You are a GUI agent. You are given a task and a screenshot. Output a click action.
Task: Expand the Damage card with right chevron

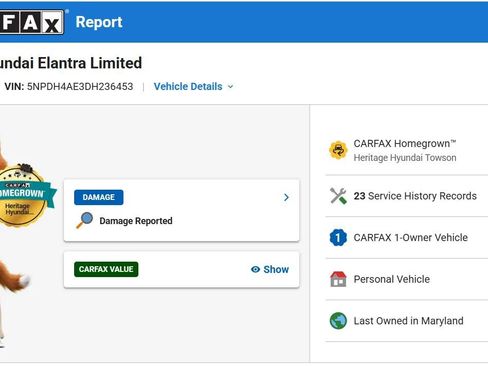(x=286, y=197)
